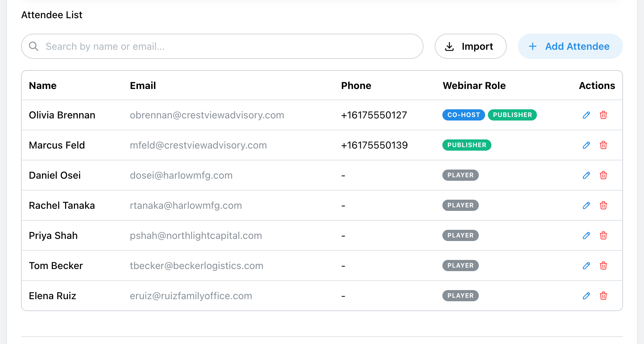Focus the search by name or email field
The image size is (644, 344).
click(222, 46)
